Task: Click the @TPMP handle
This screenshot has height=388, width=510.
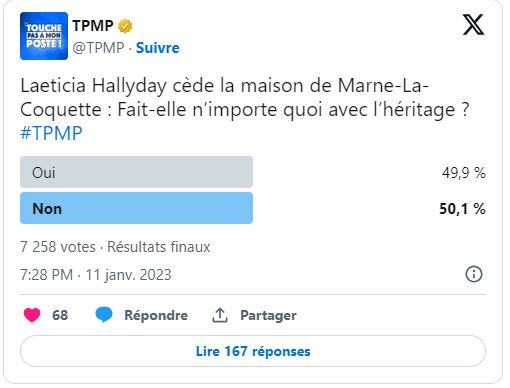Action: [98, 48]
